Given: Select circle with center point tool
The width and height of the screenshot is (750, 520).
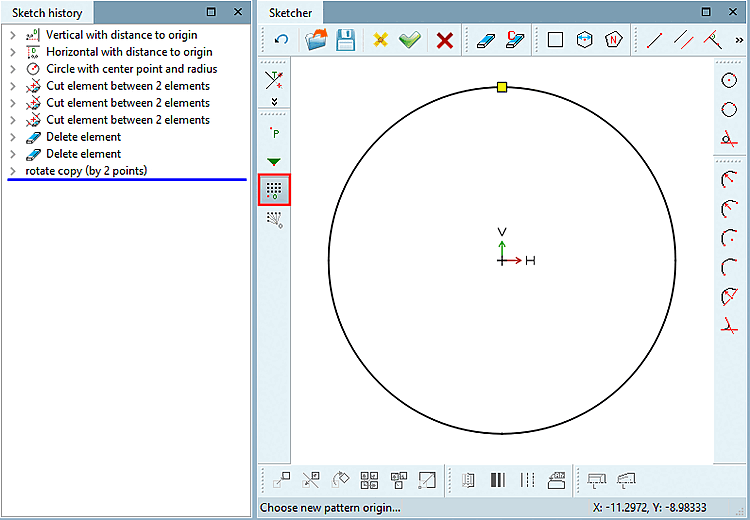Looking at the screenshot, I should pyautogui.click(x=729, y=80).
